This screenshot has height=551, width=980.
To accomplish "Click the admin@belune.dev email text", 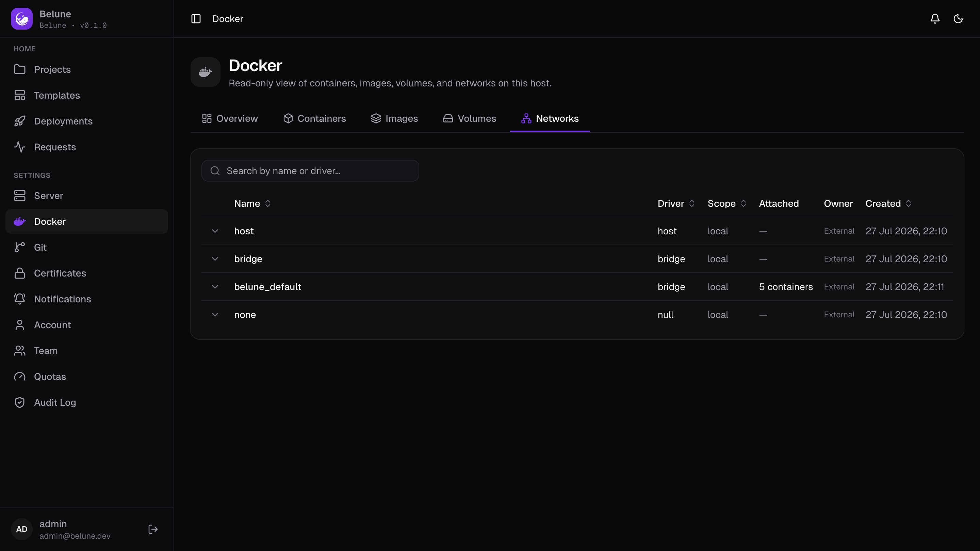I will coord(75,536).
